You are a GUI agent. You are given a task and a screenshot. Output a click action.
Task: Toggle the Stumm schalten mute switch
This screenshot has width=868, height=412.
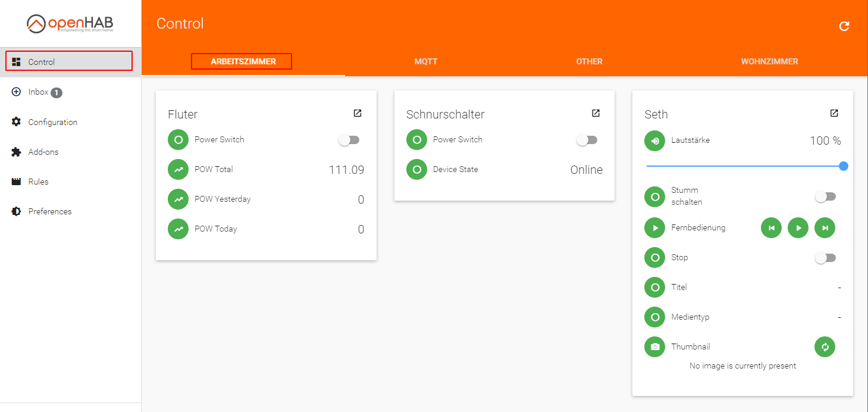825,196
